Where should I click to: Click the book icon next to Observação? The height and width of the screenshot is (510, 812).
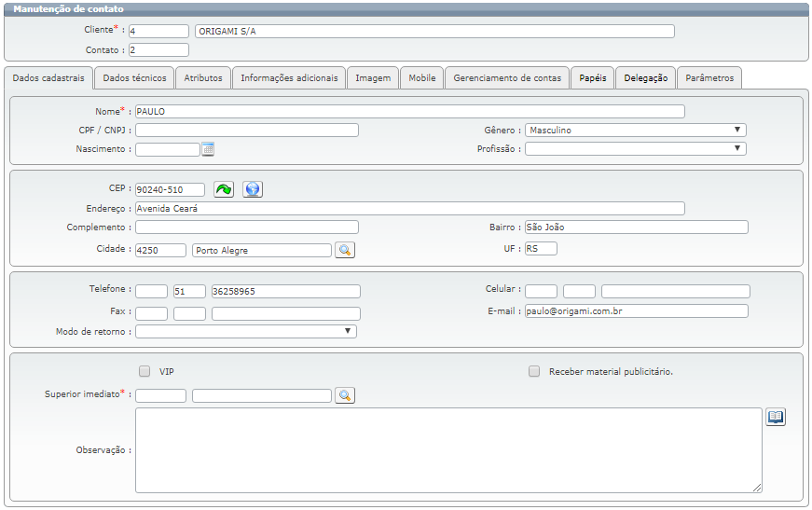click(776, 417)
